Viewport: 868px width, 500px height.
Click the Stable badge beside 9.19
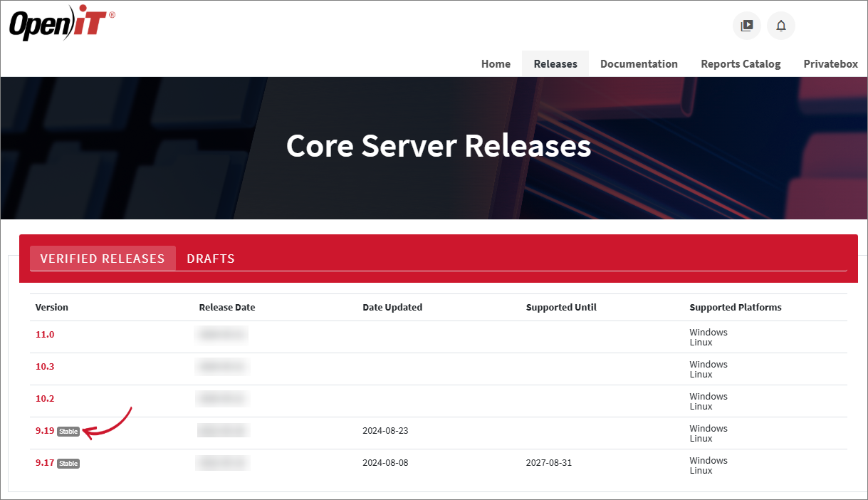tap(68, 431)
